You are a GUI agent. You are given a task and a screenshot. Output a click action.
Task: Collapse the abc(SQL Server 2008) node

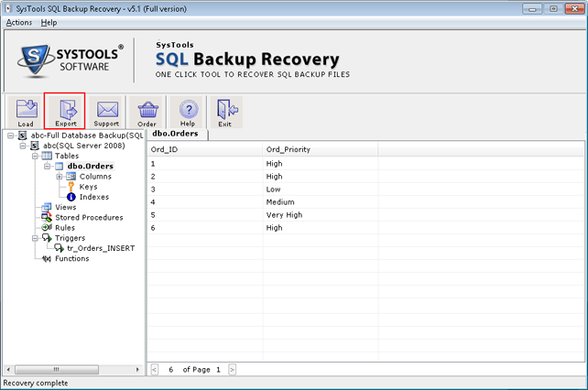23,146
